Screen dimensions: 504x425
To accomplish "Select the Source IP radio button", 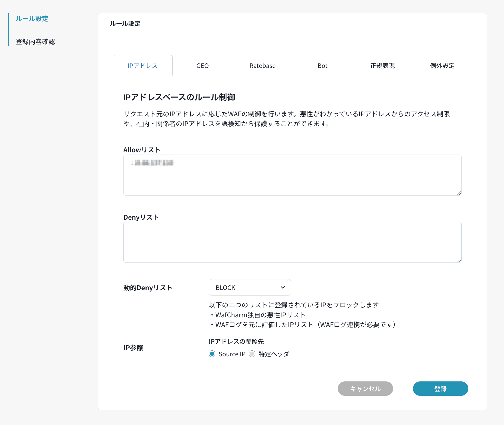I will click(x=212, y=354).
